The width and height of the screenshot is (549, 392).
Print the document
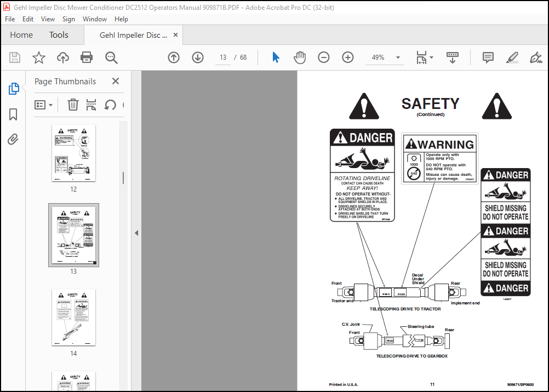pyautogui.click(x=87, y=57)
